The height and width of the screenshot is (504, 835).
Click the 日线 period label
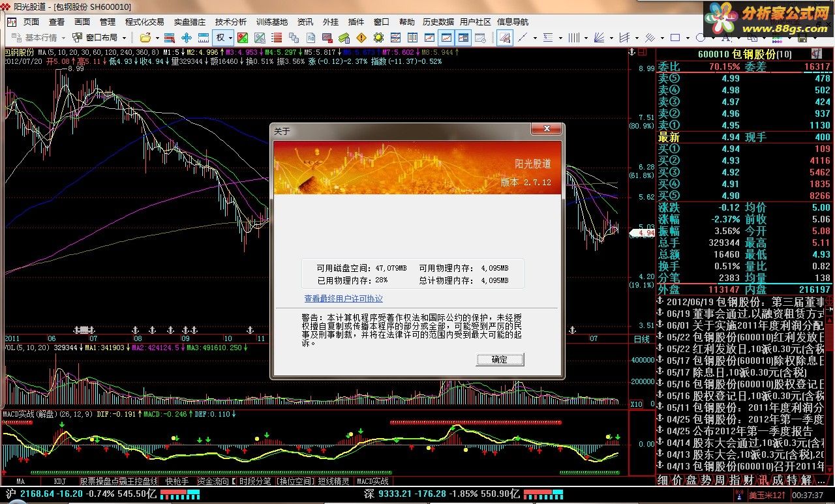pyautogui.click(x=641, y=339)
